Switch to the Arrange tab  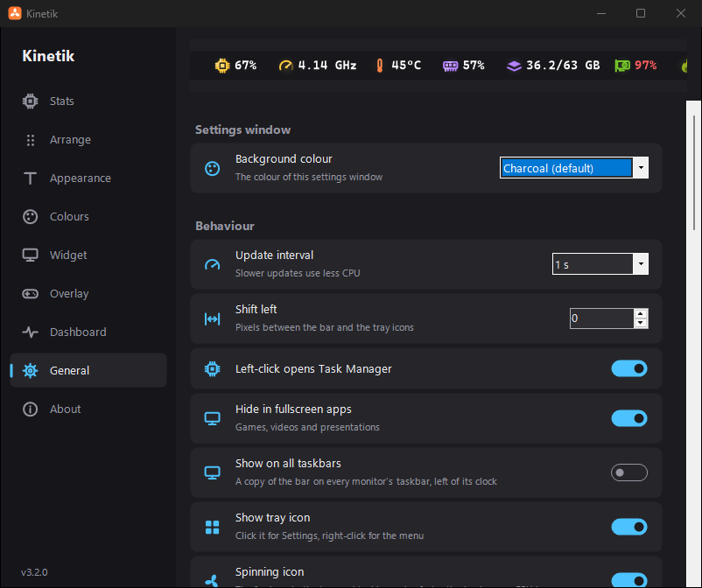pyautogui.click(x=88, y=140)
